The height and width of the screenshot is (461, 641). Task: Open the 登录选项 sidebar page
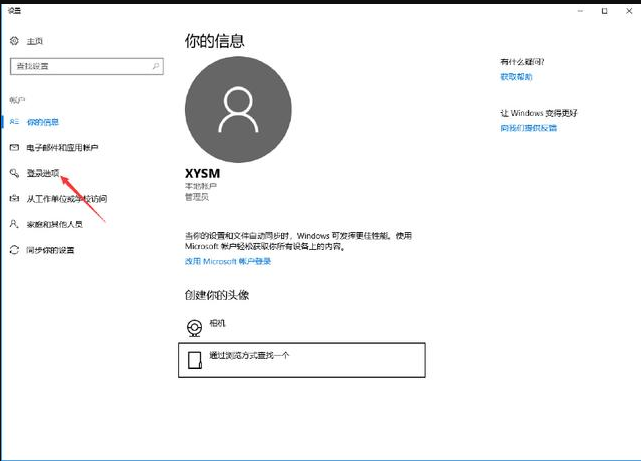(x=43, y=173)
